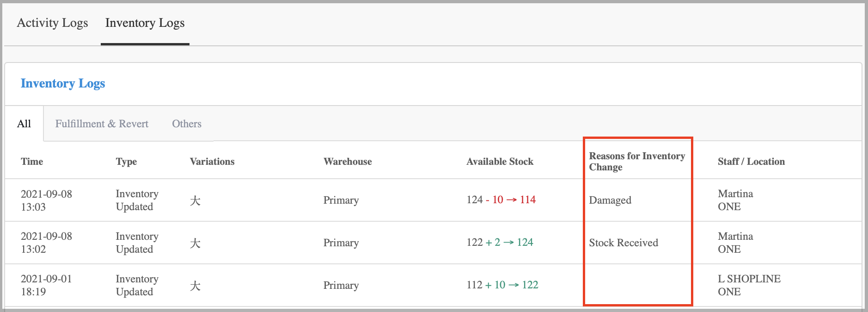Viewport: 868px width, 312px height.
Task: Click the Warehouse column header
Action: pos(348,162)
